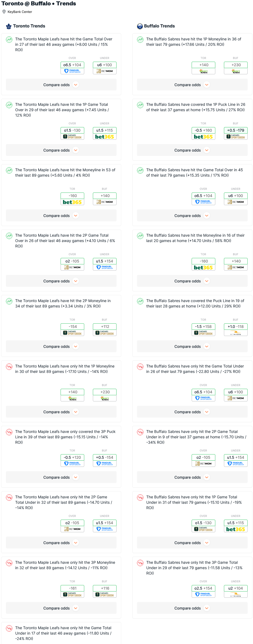Click red downtrend icon on Toronto 3P Moneyline trend
This screenshot has height=644, width=253.
coord(9,563)
